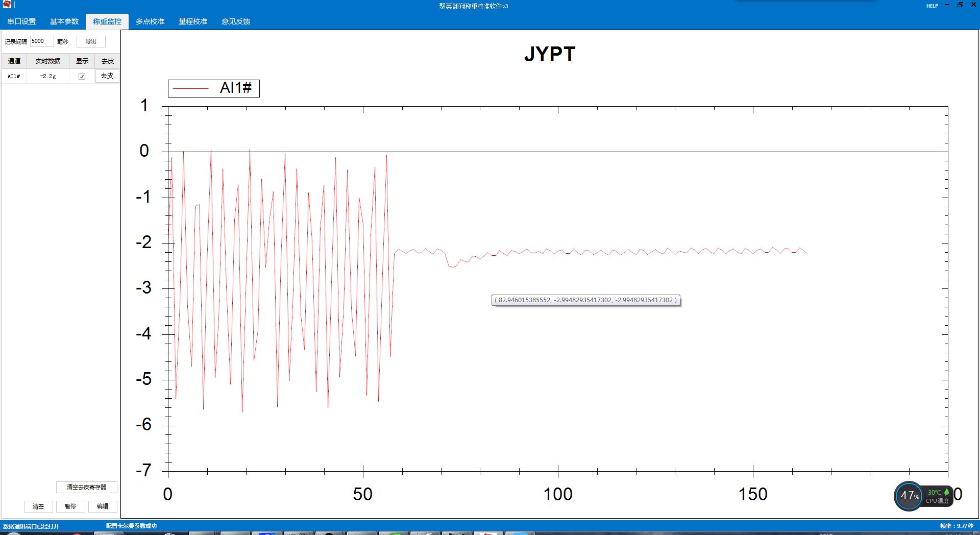Go to the 多点校准 tab
The image size is (980, 535).
tap(150, 21)
